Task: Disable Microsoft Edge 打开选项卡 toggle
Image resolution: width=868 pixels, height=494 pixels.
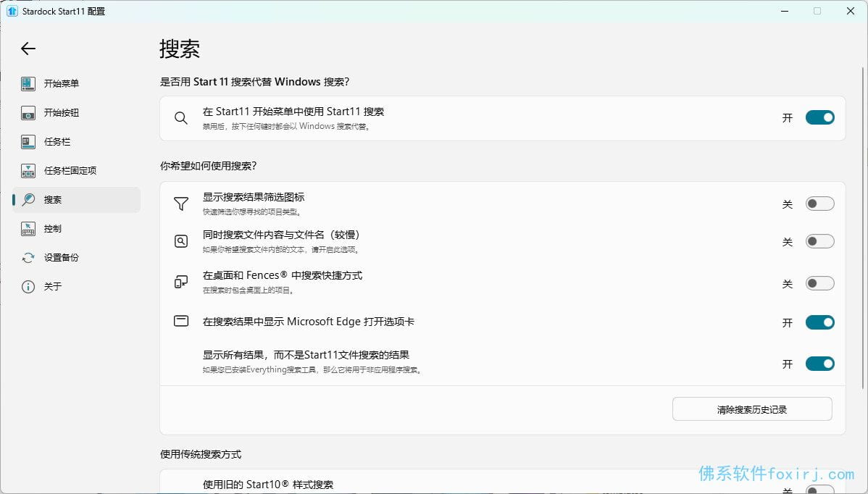Action: click(x=820, y=322)
